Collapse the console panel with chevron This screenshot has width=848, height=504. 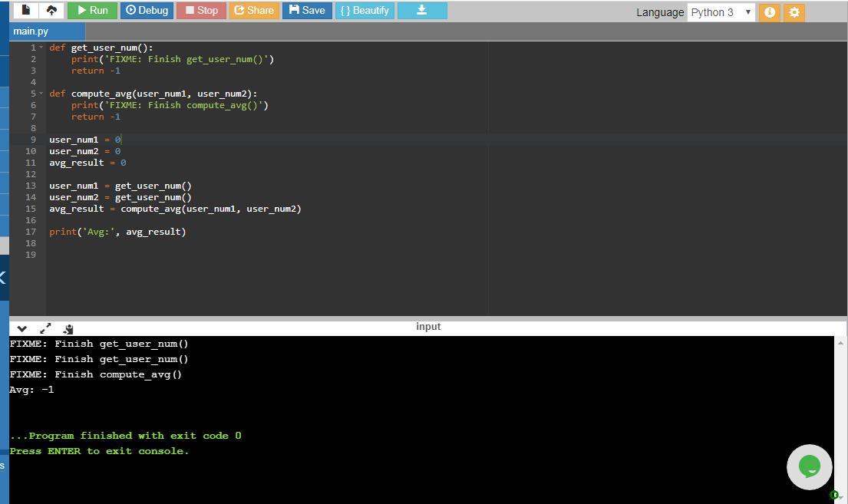pyautogui.click(x=21, y=328)
